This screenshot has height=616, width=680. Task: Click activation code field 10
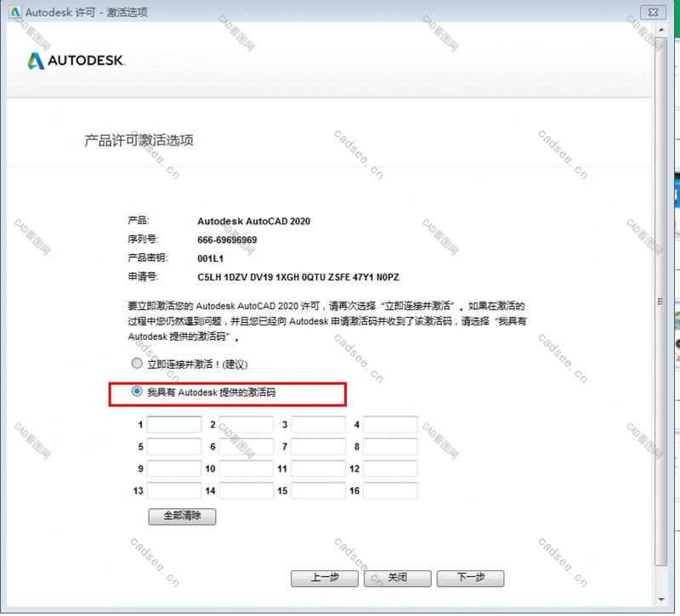[x=246, y=469]
